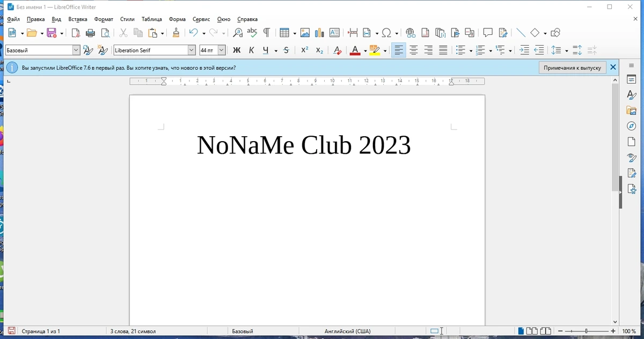Insert a chart from the toolbar
This screenshot has height=339, width=644.
(x=319, y=33)
